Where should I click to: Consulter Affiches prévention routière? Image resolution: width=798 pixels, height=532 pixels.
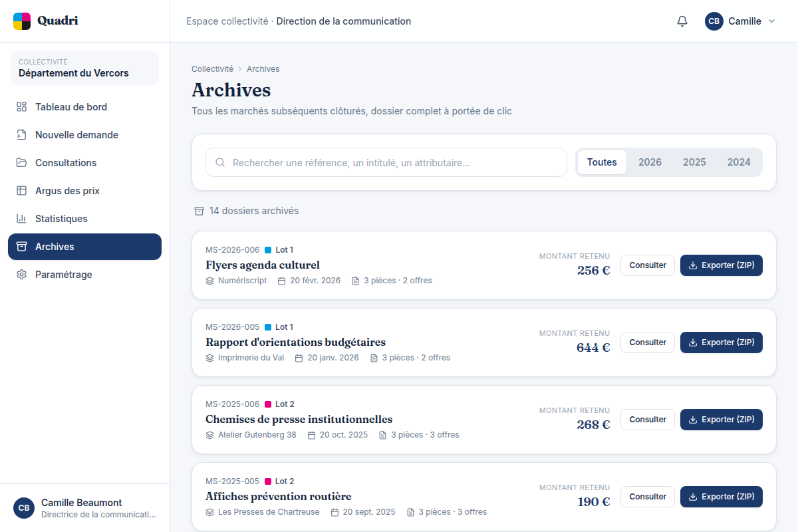[648, 497]
